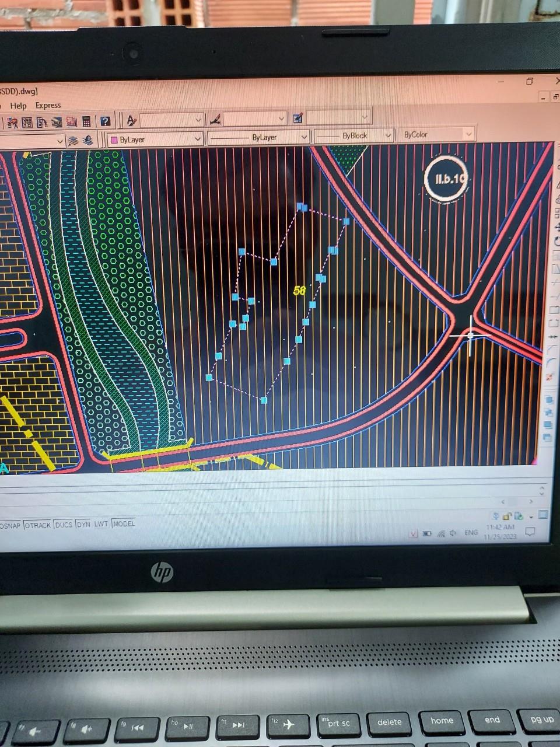560x747 pixels.
Task: Open the Express menu
Action: [48, 105]
